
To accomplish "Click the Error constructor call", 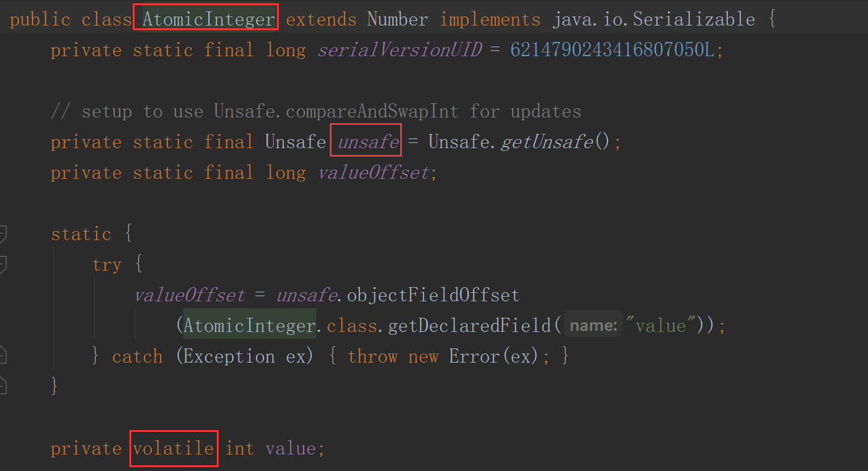I will [x=474, y=356].
